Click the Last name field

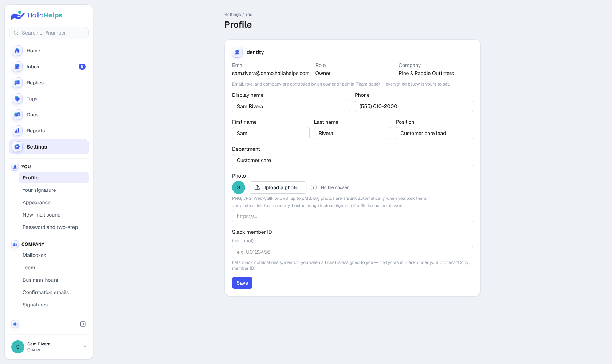[353, 133]
